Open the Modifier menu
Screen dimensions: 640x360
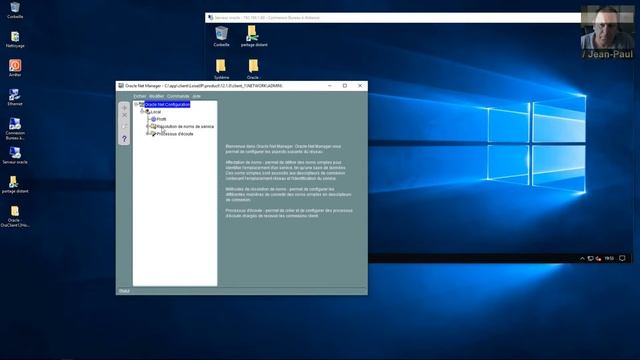click(156, 96)
